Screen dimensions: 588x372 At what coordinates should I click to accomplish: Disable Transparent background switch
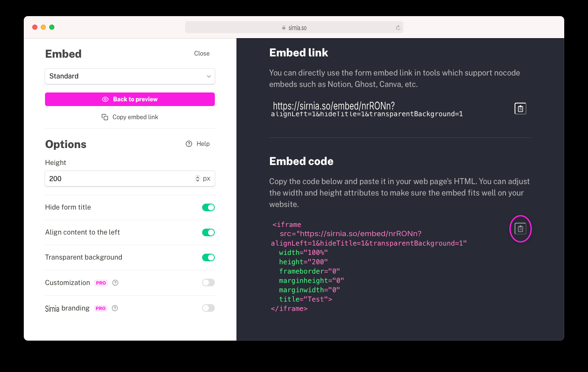208,257
